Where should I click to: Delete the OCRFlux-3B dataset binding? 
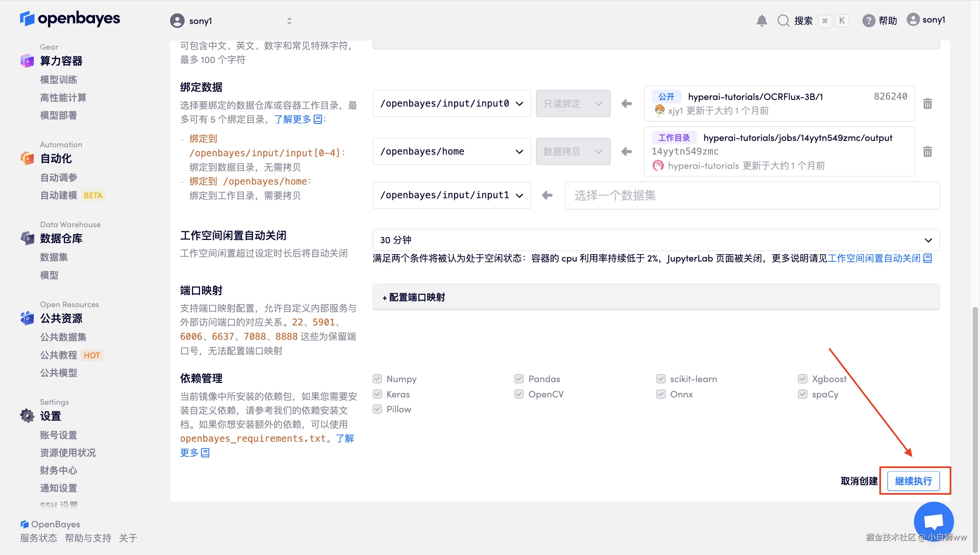[x=927, y=104]
